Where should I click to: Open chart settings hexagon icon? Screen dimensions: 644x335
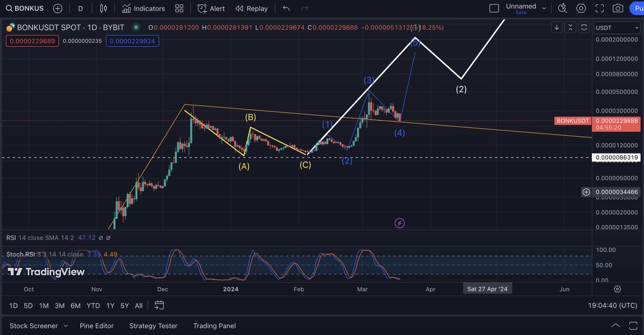[581, 9]
